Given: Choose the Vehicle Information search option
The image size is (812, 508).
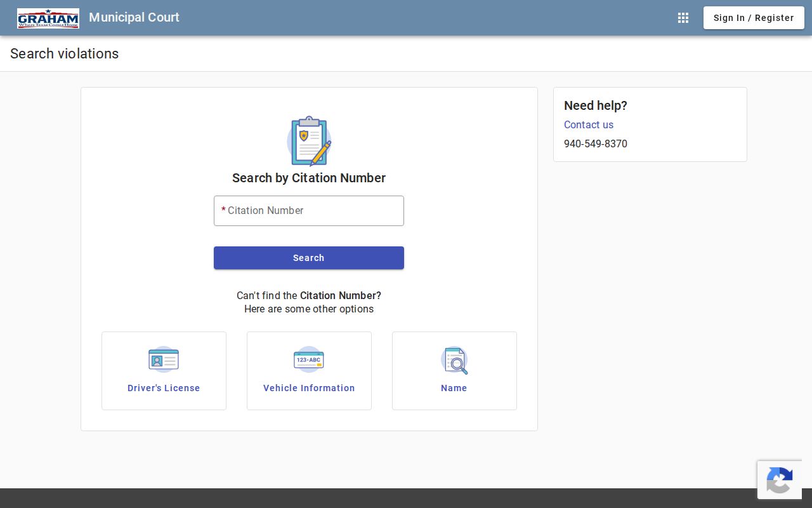Looking at the screenshot, I should [x=309, y=371].
